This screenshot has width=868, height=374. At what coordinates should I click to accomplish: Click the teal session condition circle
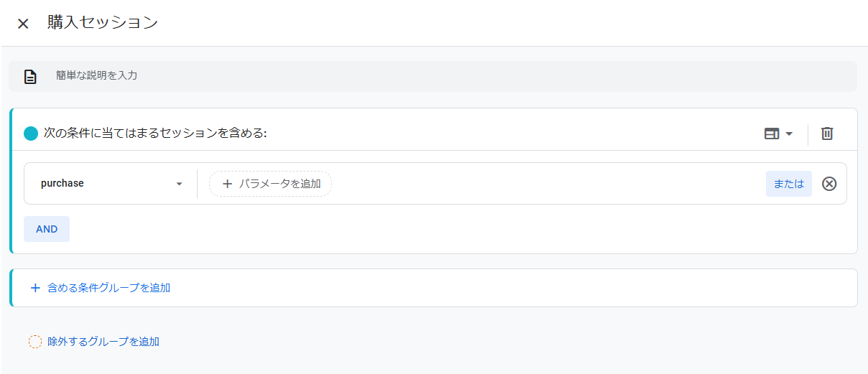[x=31, y=134]
